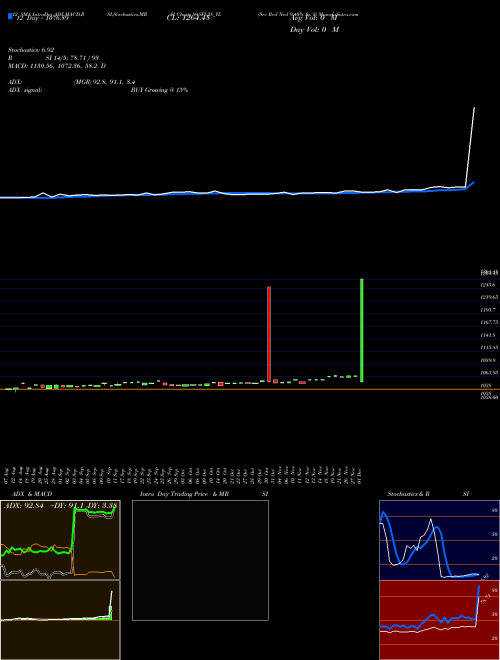Click the empty intraday trading price chart

pyautogui.click(x=200, y=560)
